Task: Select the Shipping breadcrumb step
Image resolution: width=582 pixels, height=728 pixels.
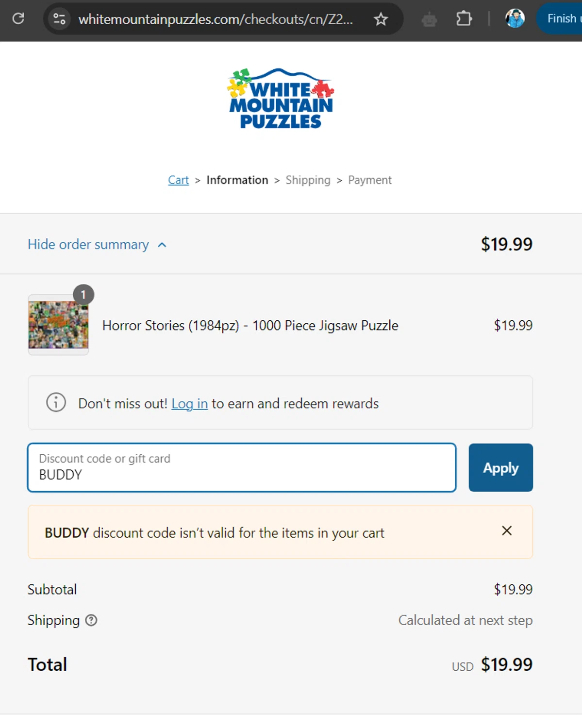Action: click(x=308, y=180)
